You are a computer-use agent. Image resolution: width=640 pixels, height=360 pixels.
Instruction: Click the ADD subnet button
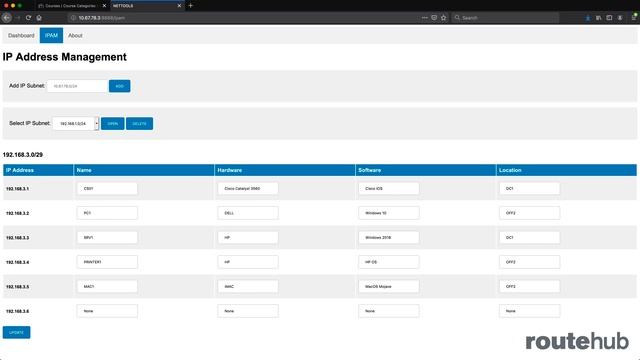point(120,86)
